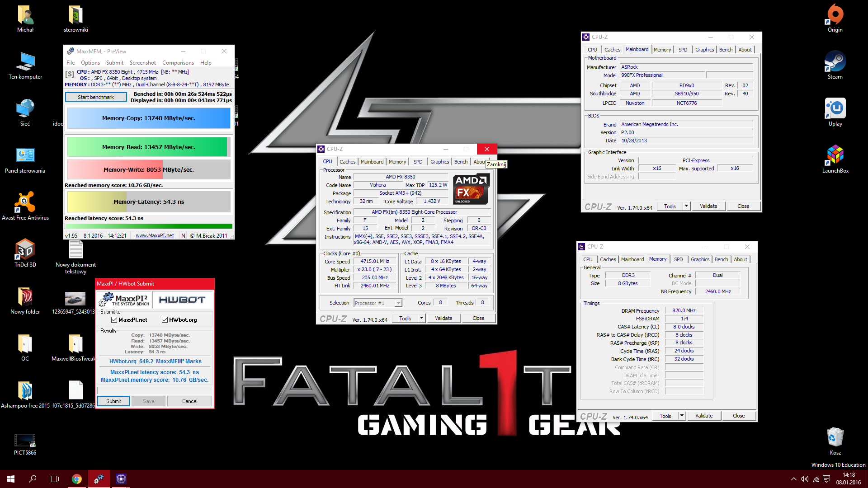Click the green MaxxMEM progress bar
This screenshot has width=868, height=488.
149,226
